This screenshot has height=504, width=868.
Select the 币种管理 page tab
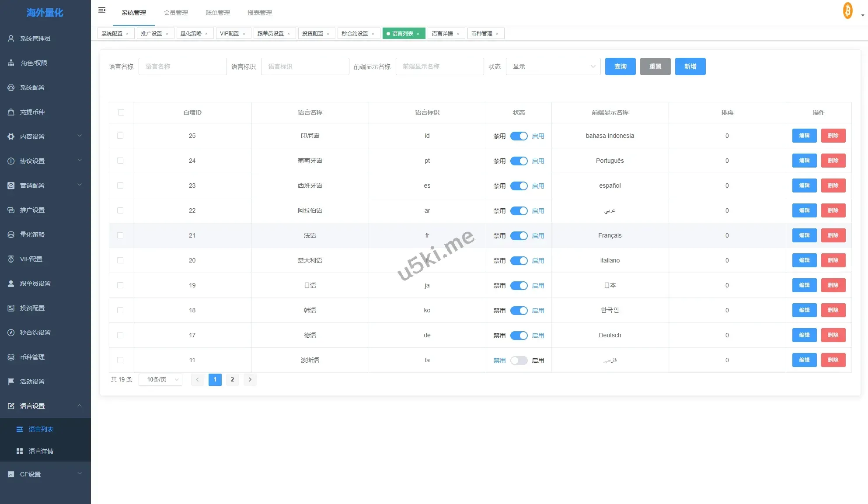pos(481,34)
